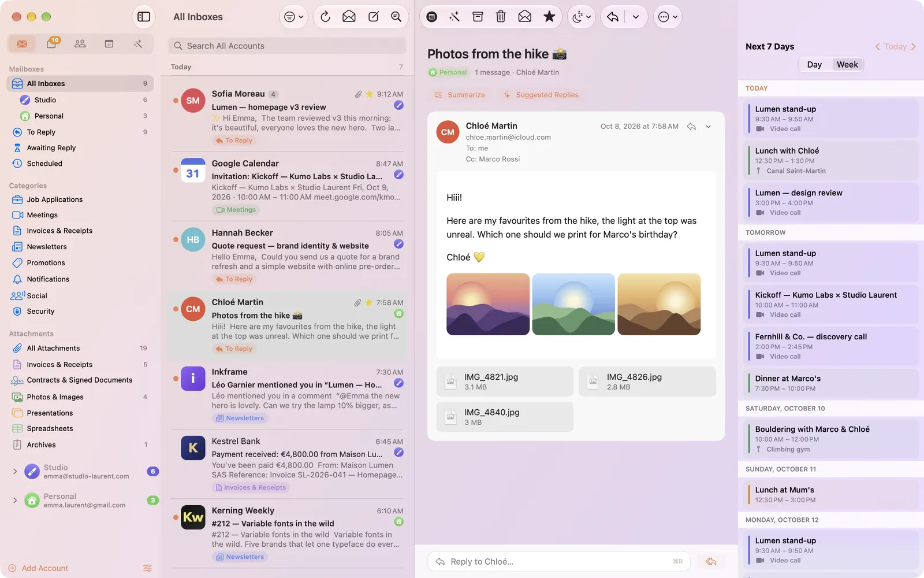Open the more actions ellipsis dropdown
The height and width of the screenshot is (578, 924).
668,17
